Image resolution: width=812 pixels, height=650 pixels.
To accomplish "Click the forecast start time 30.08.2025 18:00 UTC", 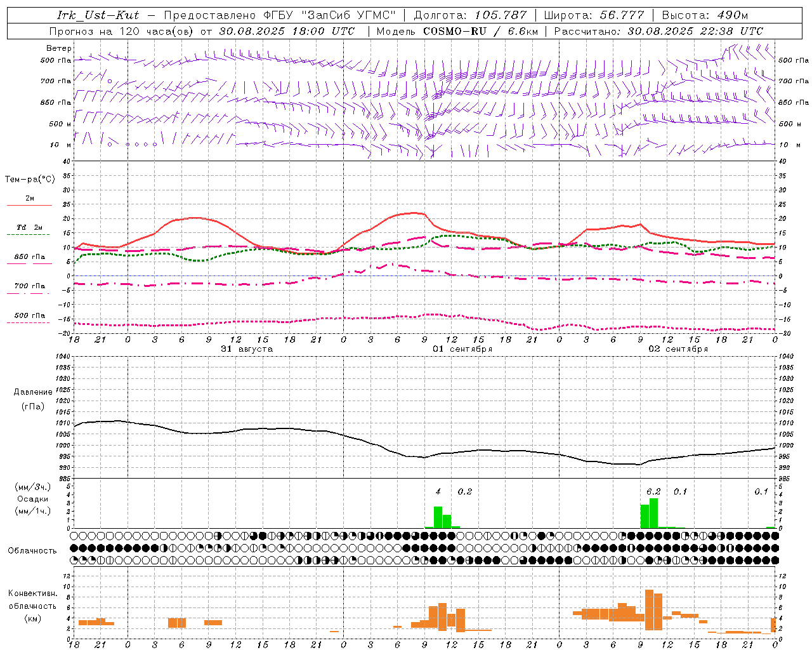I will tap(287, 31).
